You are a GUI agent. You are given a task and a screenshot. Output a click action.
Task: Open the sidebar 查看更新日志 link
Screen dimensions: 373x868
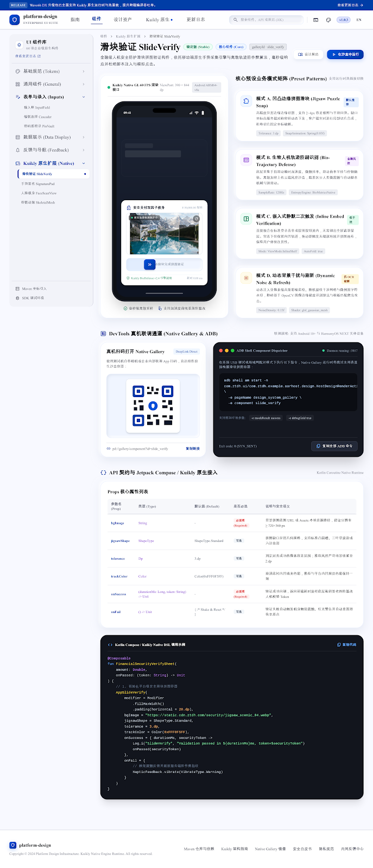pyautogui.click(x=28, y=56)
